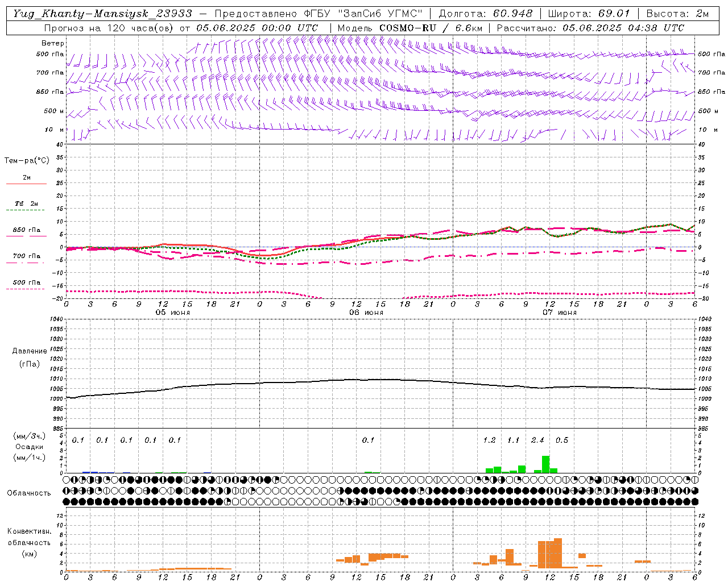Click the 10 м wind level label on the left
The height and width of the screenshot is (582, 728).
(x=55, y=130)
